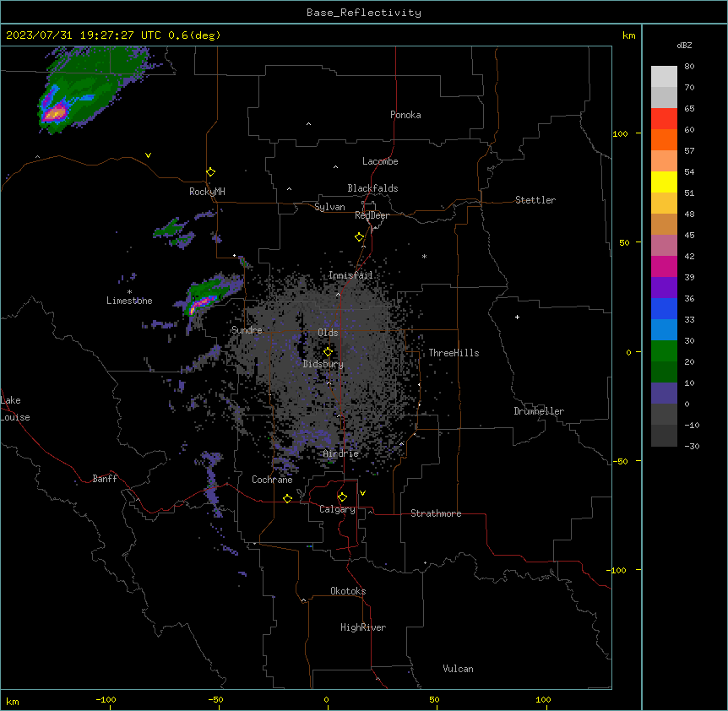Click the Banff town label
Viewport: 728px width, 711px height.
pos(105,479)
